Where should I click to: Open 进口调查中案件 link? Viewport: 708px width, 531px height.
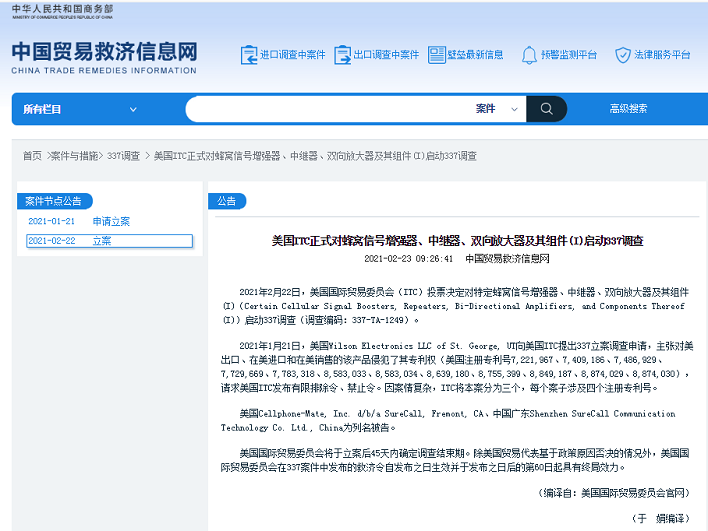(293, 55)
